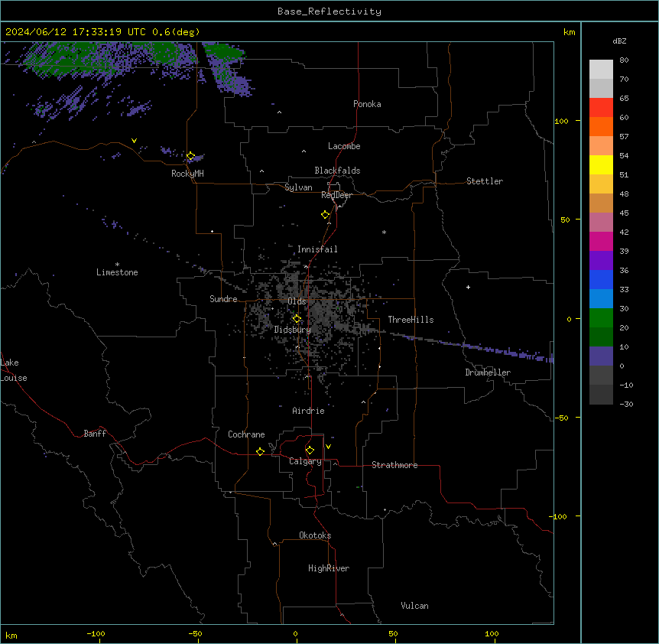This screenshot has width=659, height=644.
Task: Click the Stettler label
Action: click(485, 181)
